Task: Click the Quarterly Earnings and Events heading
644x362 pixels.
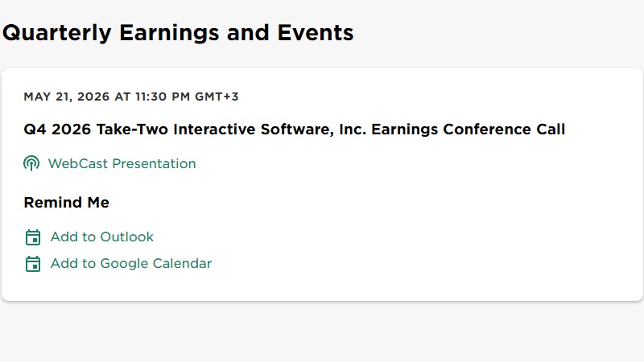Action: click(178, 33)
